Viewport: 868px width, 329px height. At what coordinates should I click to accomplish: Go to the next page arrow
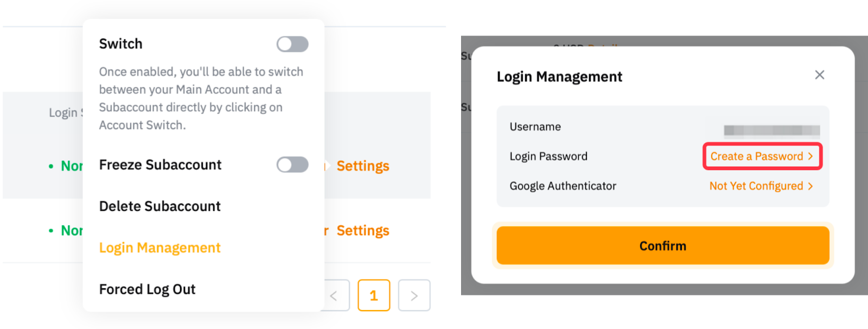point(414,296)
